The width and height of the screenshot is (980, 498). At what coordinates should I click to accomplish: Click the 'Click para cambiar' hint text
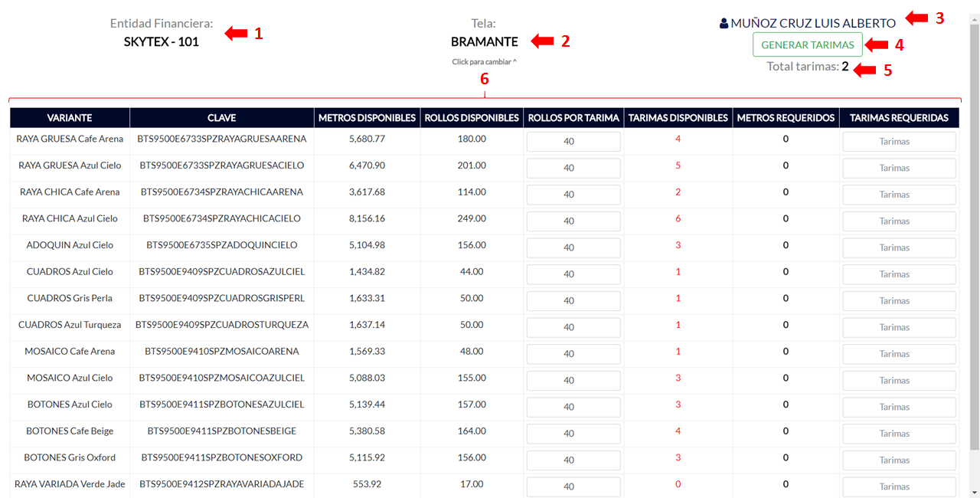pos(485,61)
